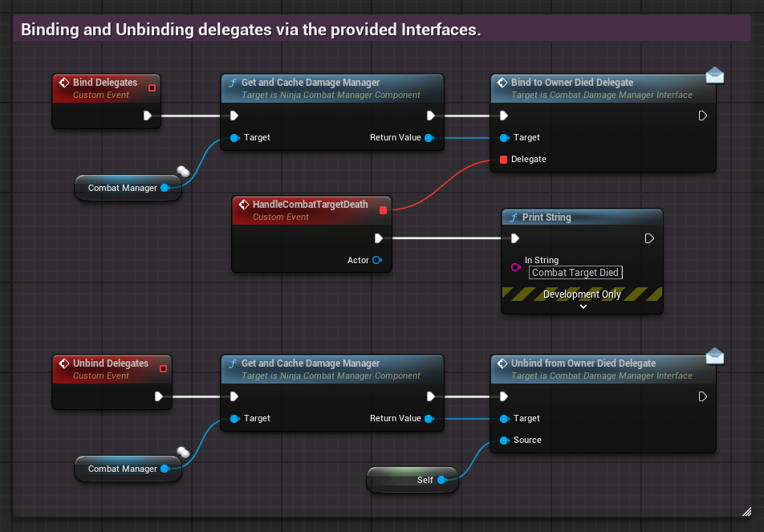Click the Bind Delegates event diamond icon

click(64, 83)
